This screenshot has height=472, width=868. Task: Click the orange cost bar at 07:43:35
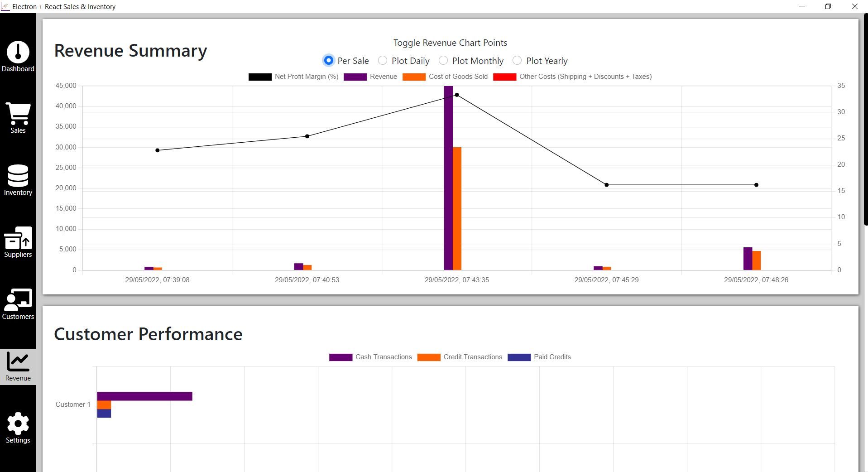coord(457,209)
